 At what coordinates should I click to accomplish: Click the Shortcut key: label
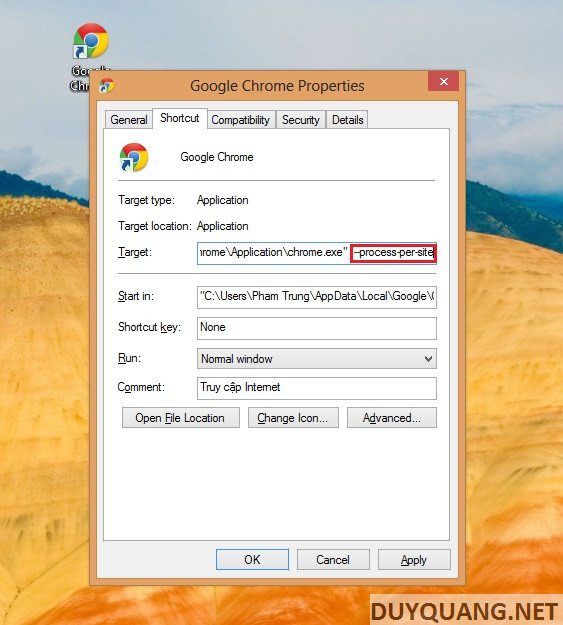pos(150,327)
